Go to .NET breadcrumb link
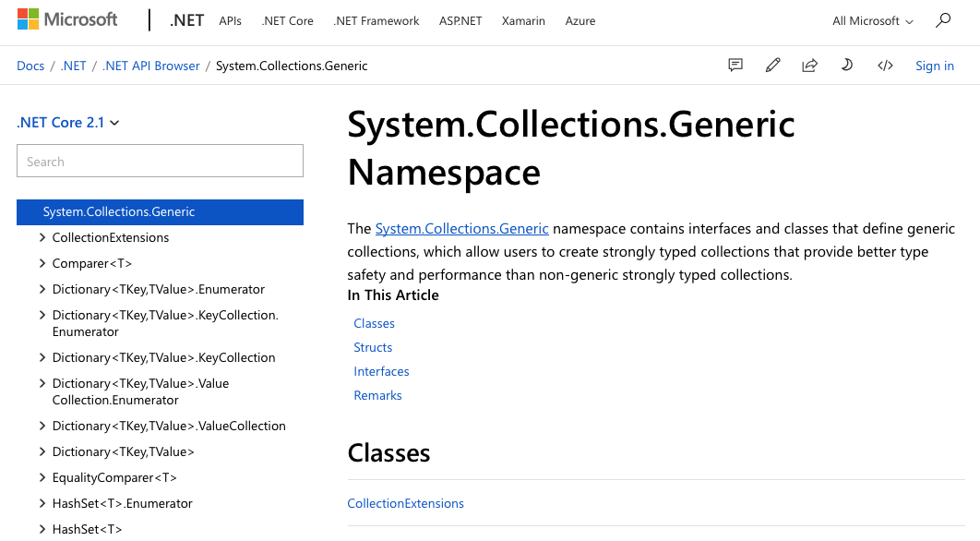 (x=73, y=66)
